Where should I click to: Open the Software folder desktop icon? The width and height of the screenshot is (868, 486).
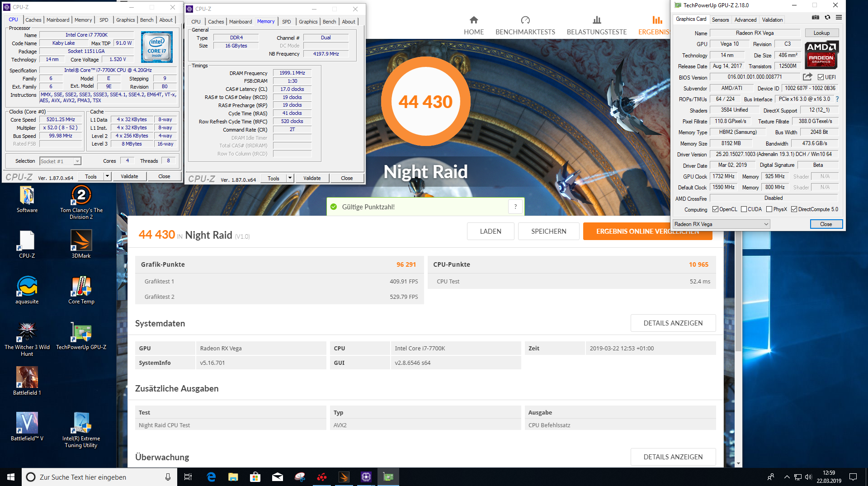pyautogui.click(x=27, y=199)
